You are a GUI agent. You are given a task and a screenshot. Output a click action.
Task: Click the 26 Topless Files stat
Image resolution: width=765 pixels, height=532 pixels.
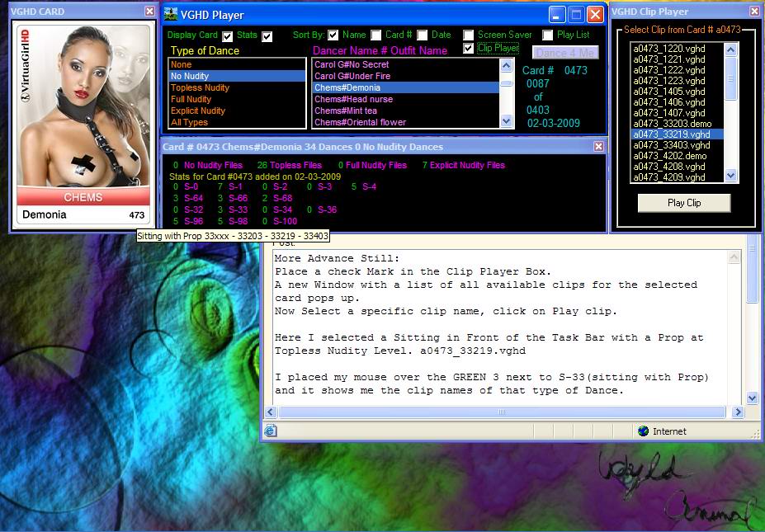pyautogui.click(x=290, y=165)
